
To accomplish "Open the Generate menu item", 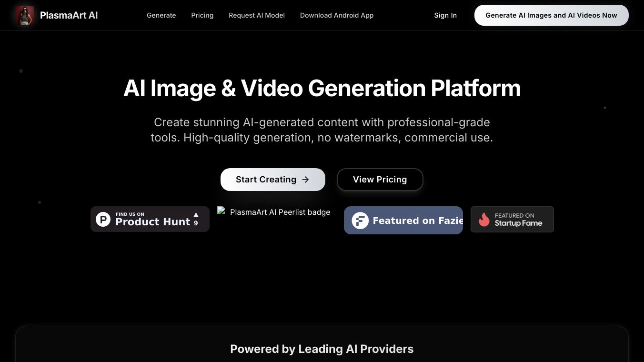I will 161,15.
